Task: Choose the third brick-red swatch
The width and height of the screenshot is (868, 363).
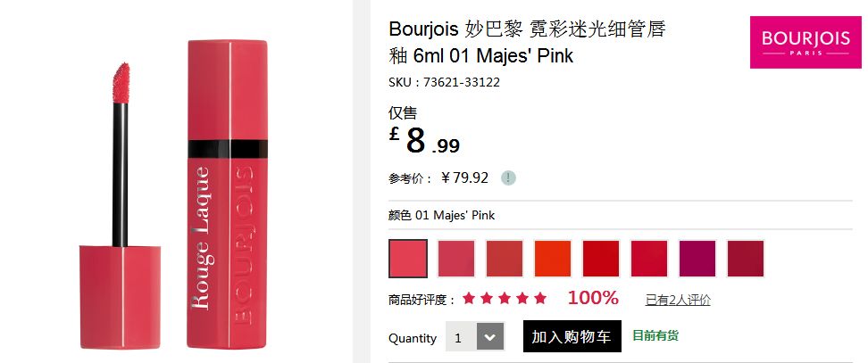Action: click(505, 259)
